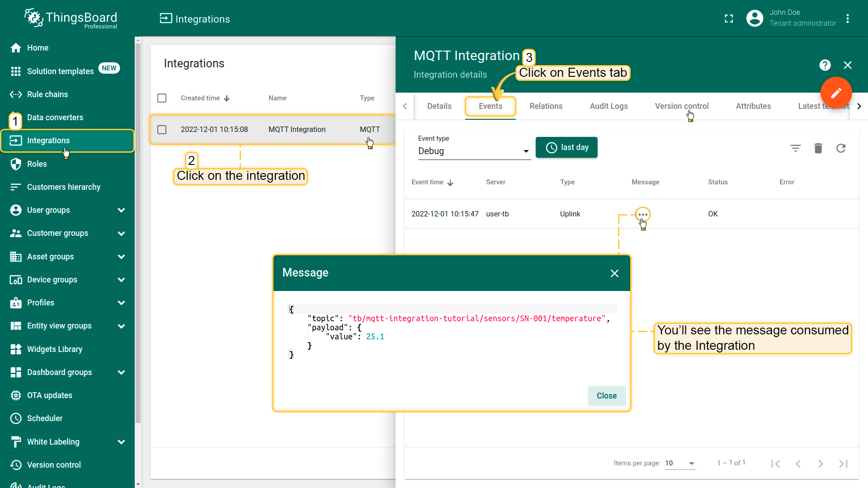Open the Event type dropdown
The image size is (868, 488).
474,151
